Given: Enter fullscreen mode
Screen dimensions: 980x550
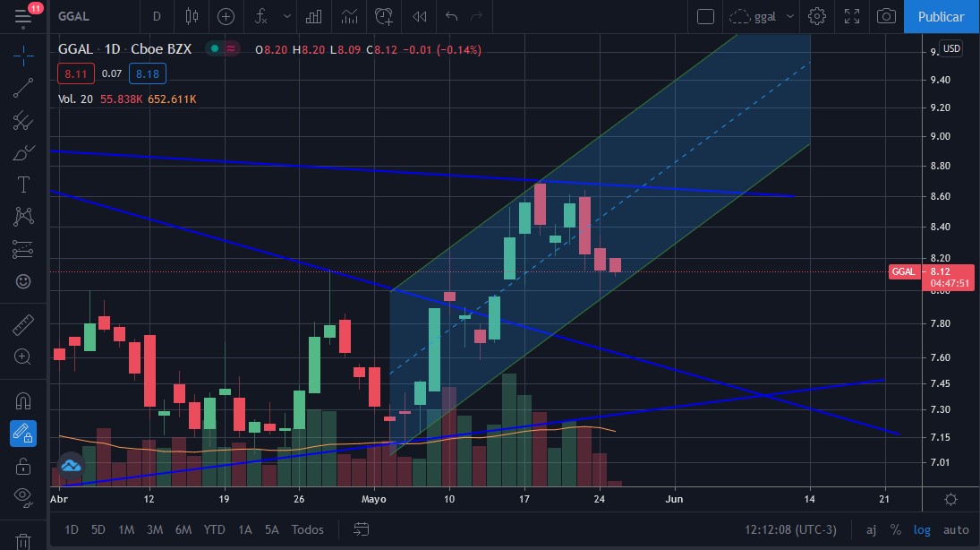Looking at the screenshot, I should 852,17.
